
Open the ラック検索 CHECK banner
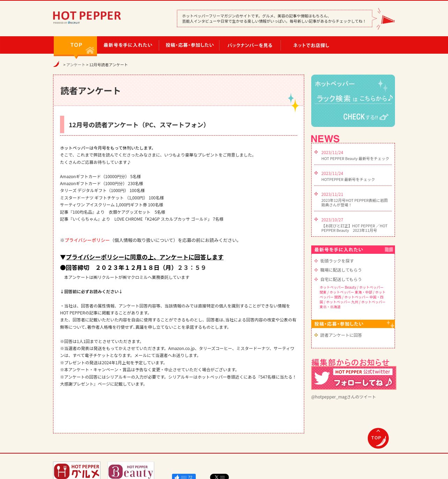tap(353, 101)
